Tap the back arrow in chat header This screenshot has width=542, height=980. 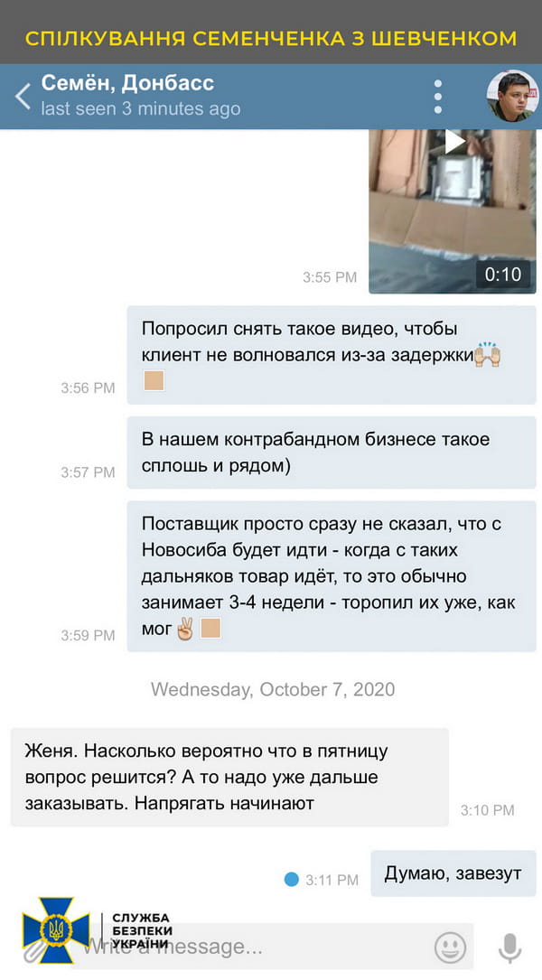click(23, 97)
